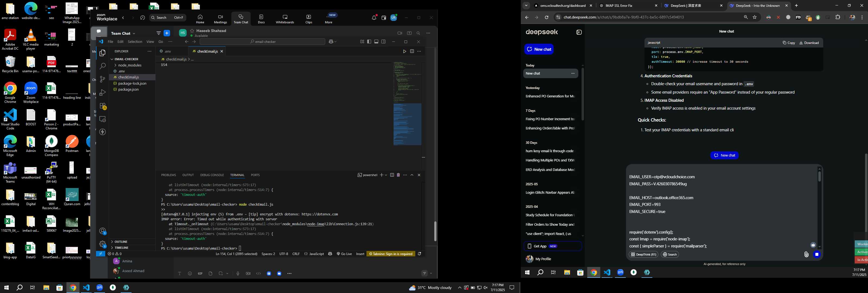Click the DeepSeek chat history scrollbar
Image resolution: width=868 pixels, height=293 pixels.
(x=583, y=94)
